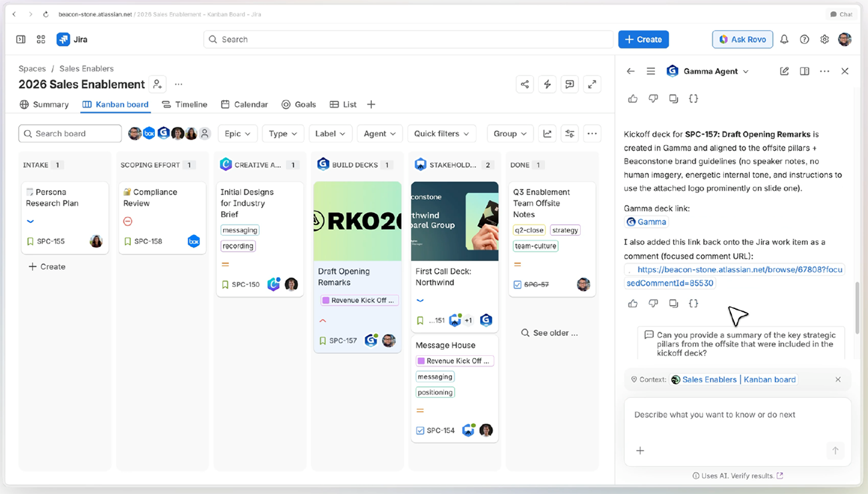Click the Spaces breadcrumb link
868x494 pixels.
coord(32,68)
